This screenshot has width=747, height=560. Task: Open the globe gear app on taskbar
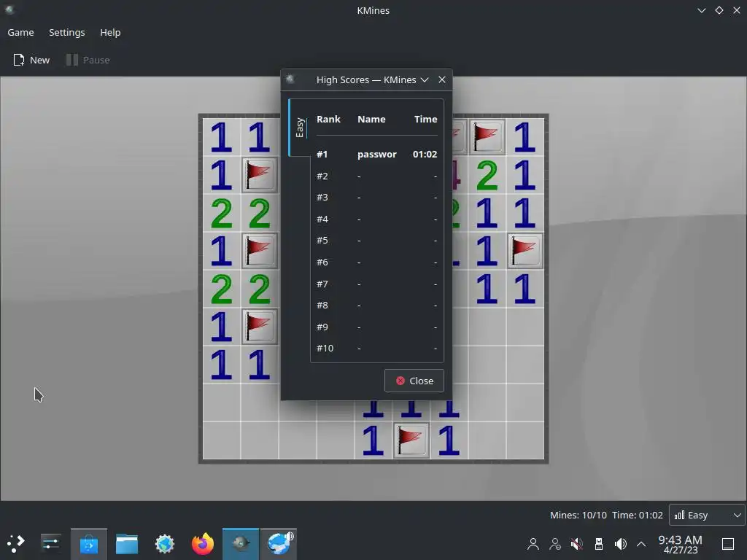pyautogui.click(x=165, y=544)
